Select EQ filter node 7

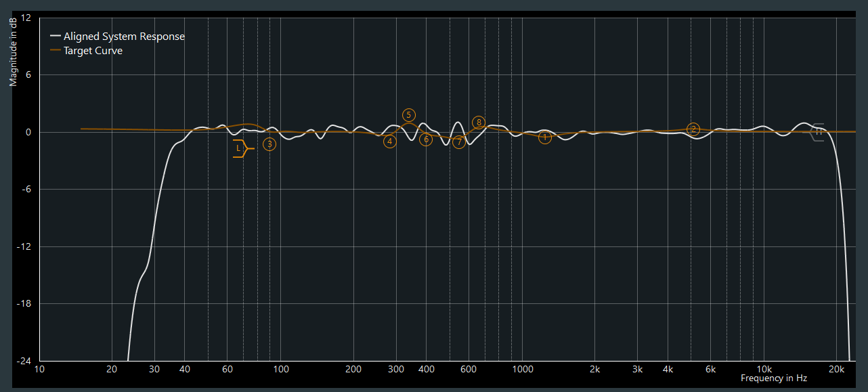[x=458, y=142]
